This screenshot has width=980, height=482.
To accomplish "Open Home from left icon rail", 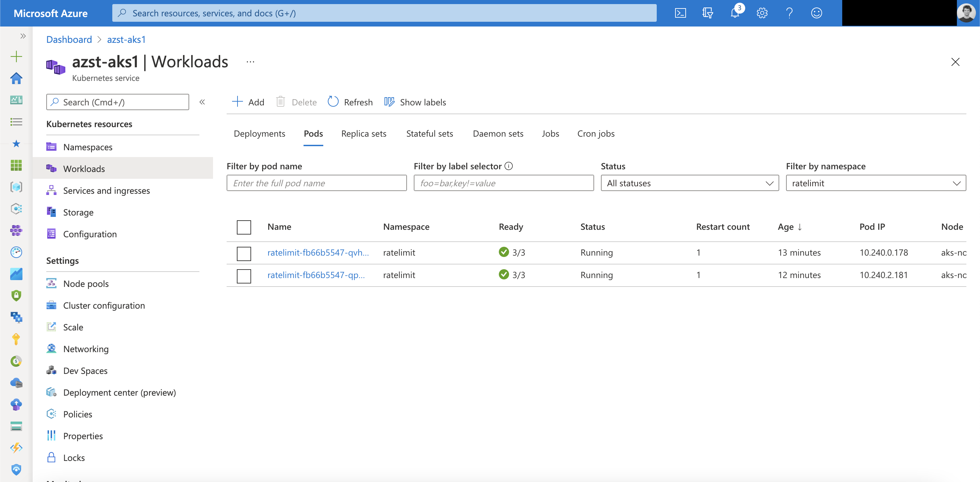I will pyautogui.click(x=16, y=78).
